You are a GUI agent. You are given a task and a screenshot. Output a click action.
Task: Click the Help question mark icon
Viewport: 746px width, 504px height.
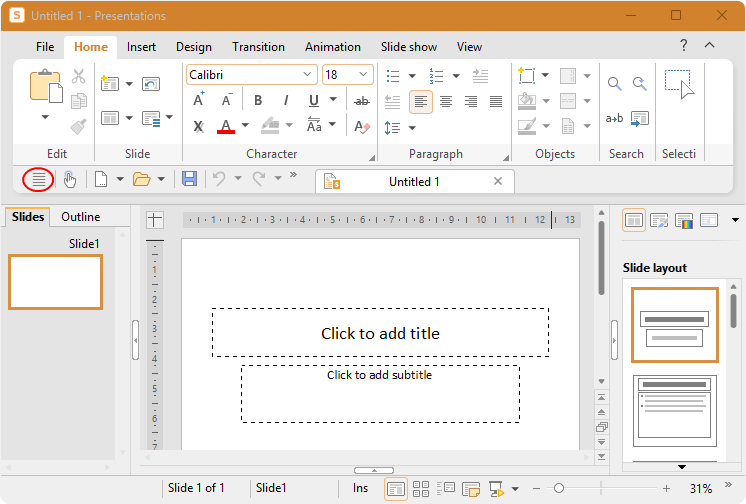(684, 45)
